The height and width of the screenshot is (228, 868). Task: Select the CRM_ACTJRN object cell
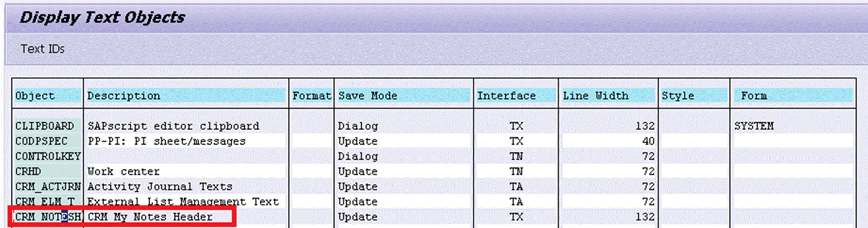tap(48, 186)
